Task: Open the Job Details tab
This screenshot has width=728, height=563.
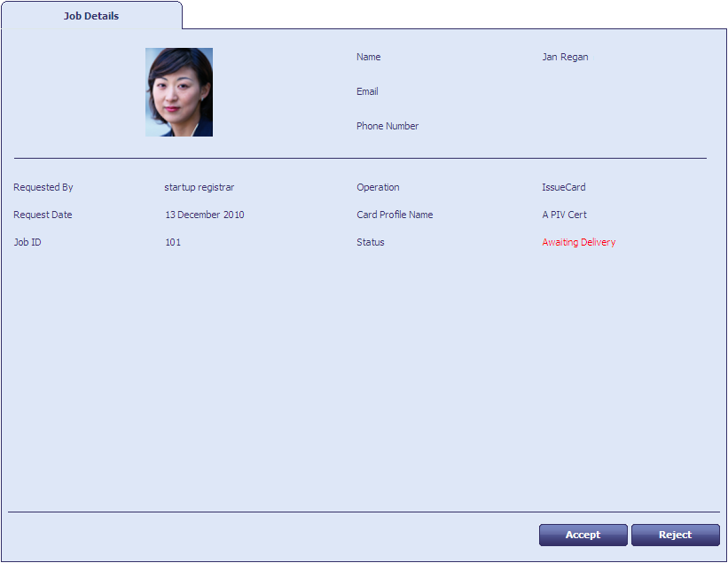Action: pos(91,16)
